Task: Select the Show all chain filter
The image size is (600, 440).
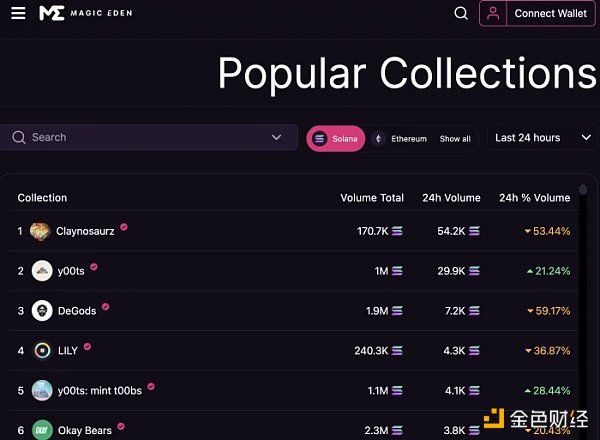Action: 455,139
